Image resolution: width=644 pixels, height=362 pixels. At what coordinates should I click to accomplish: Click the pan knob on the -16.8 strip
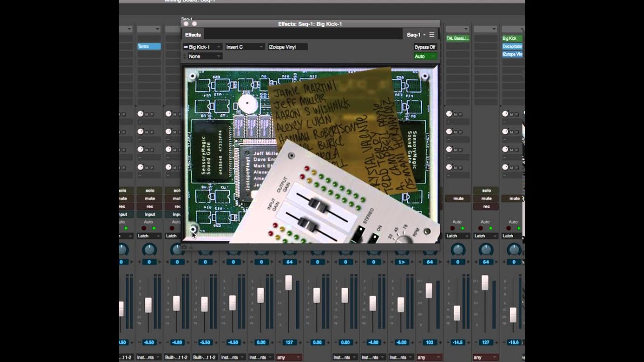(x=514, y=249)
